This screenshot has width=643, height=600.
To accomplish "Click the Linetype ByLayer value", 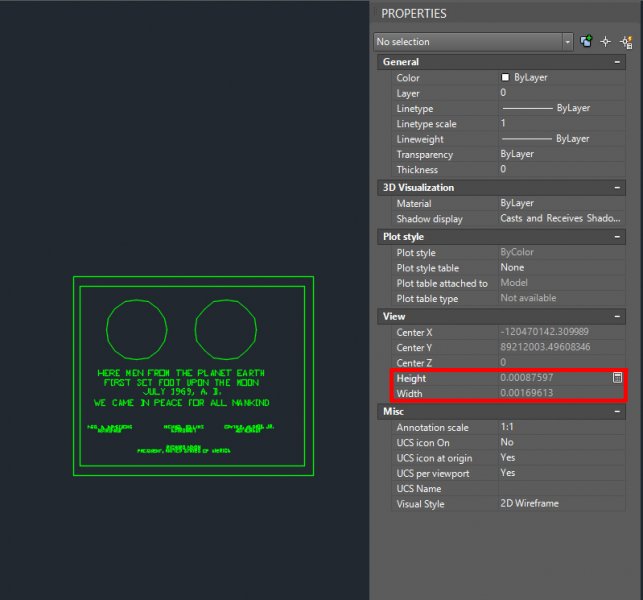I will coord(562,108).
